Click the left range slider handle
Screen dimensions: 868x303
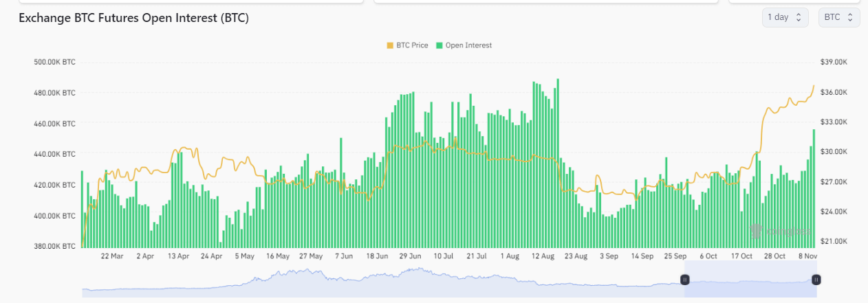[684, 280]
